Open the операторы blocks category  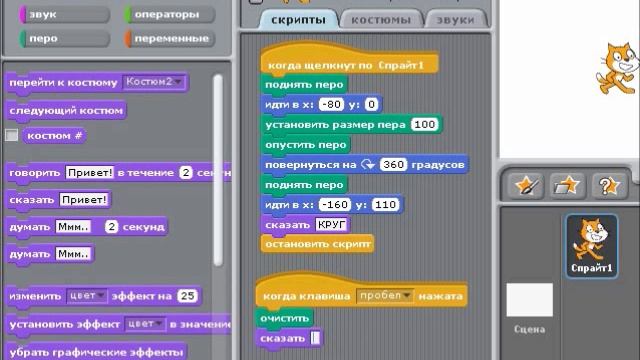point(170,15)
